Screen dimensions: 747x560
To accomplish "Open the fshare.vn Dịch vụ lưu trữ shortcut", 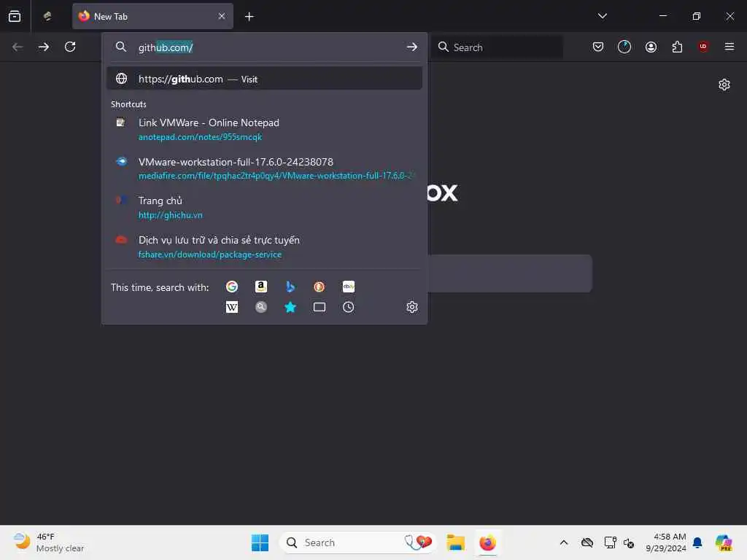I will click(264, 246).
